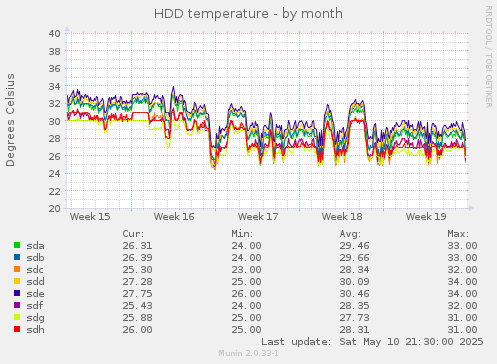Click sdh current value 26.00
The width and height of the screenshot is (497, 364).
pos(137,330)
